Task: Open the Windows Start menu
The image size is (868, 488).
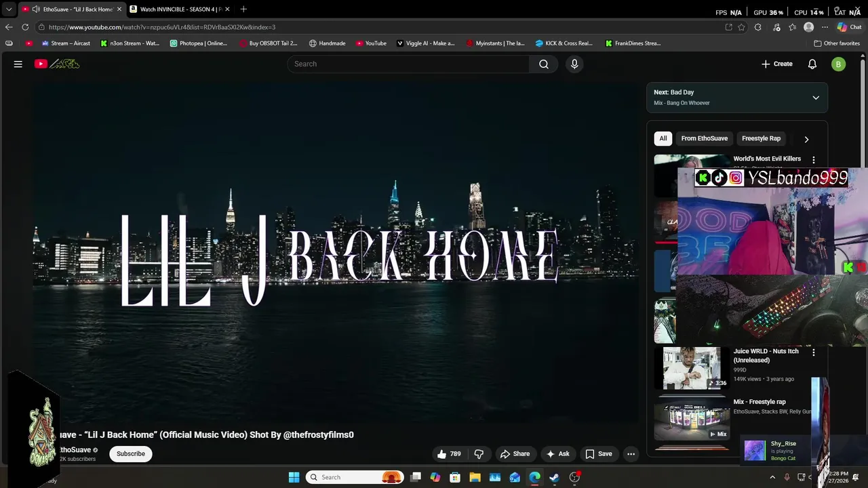Action: pos(294,477)
